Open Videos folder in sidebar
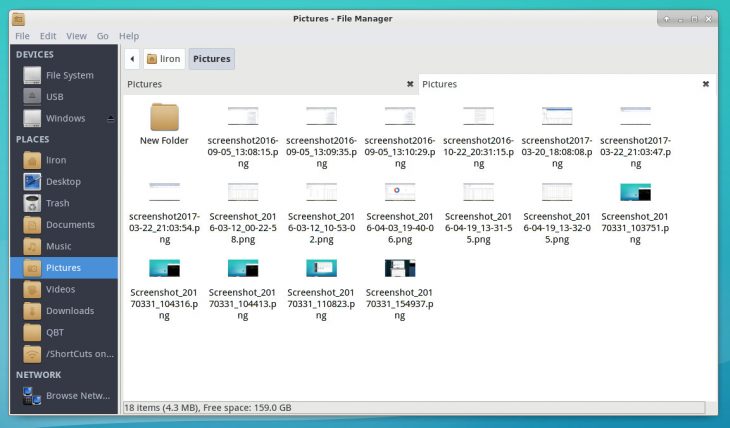Image resolution: width=730 pixels, height=428 pixels. click(x=64, y=289)
